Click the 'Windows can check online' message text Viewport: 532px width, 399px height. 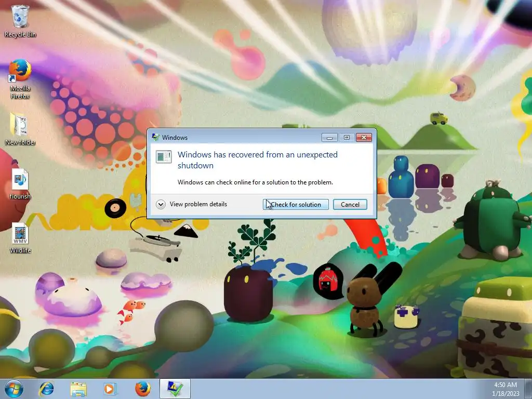coord(255,182)
